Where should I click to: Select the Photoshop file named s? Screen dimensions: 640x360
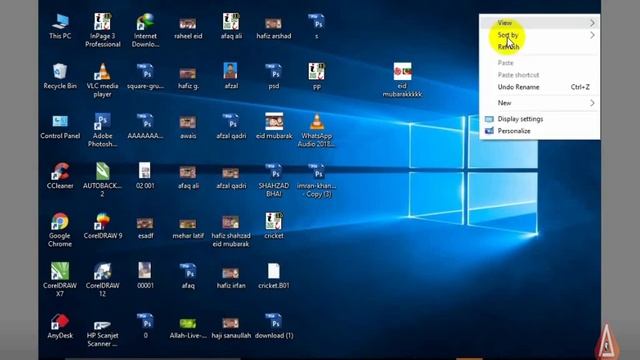[317, 27]
